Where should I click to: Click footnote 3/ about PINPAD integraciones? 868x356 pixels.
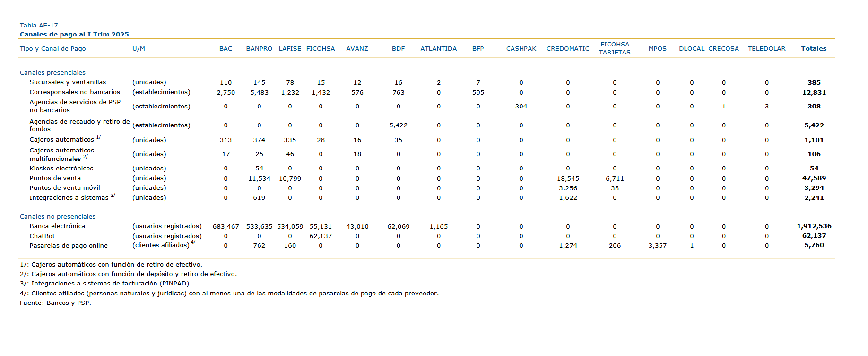(x=104, y=284)
